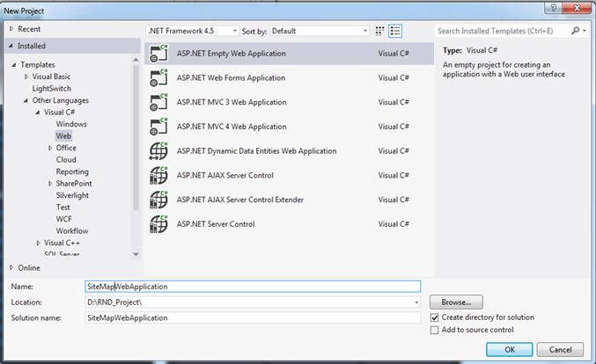Expand the Online templates section
This screenshot has height=364, width=596.
click(x=11, y=267)
